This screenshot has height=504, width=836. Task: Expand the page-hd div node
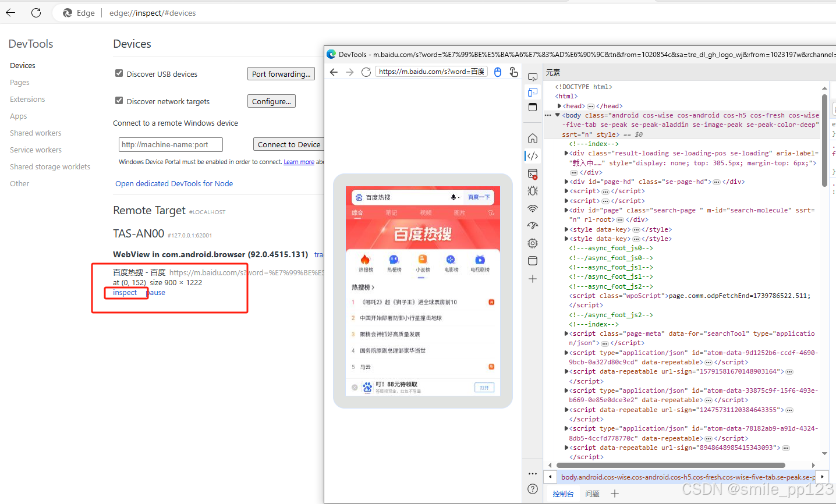(566, 182)
